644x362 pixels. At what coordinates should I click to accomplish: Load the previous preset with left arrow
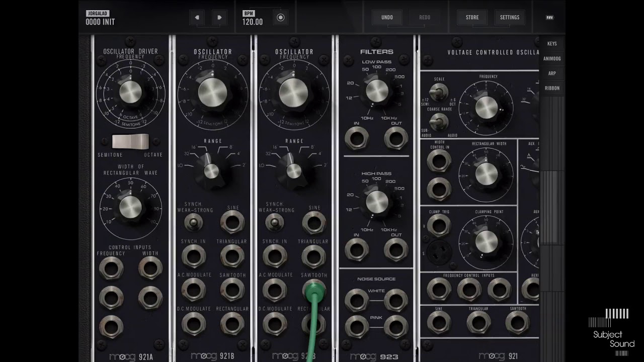coord(197,18)
